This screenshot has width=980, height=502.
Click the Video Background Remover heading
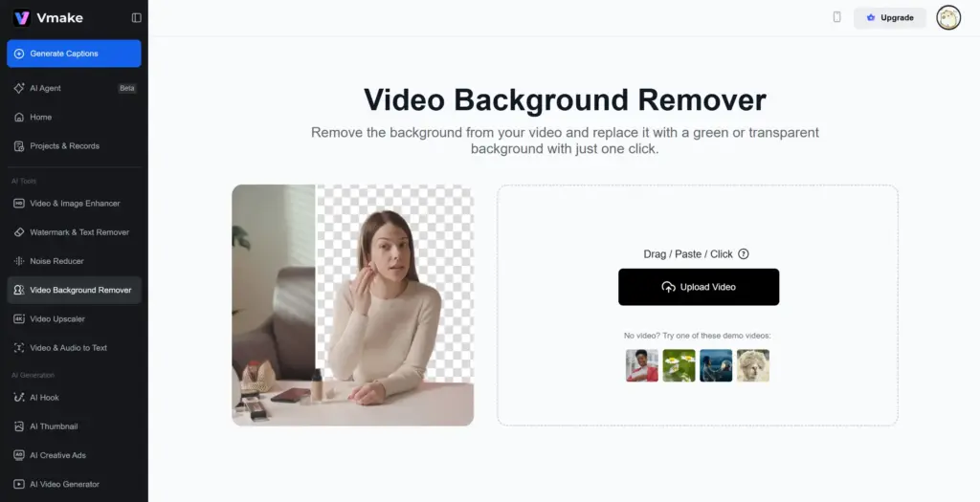[565, 99]
